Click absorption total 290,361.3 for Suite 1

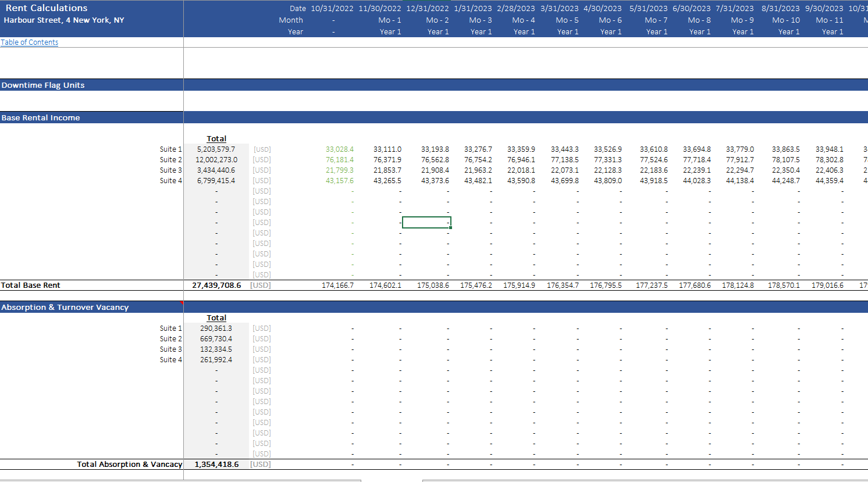tap(216, 329)
